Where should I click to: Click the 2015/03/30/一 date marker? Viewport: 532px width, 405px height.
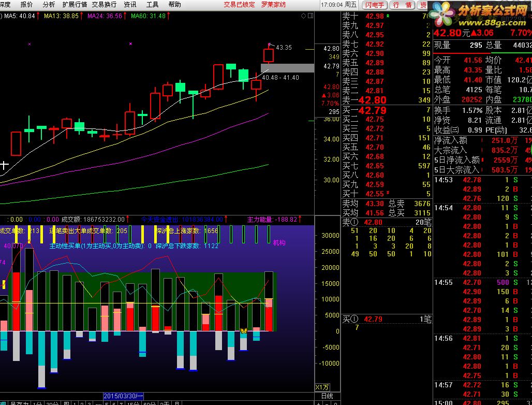[x=123, y=396]
